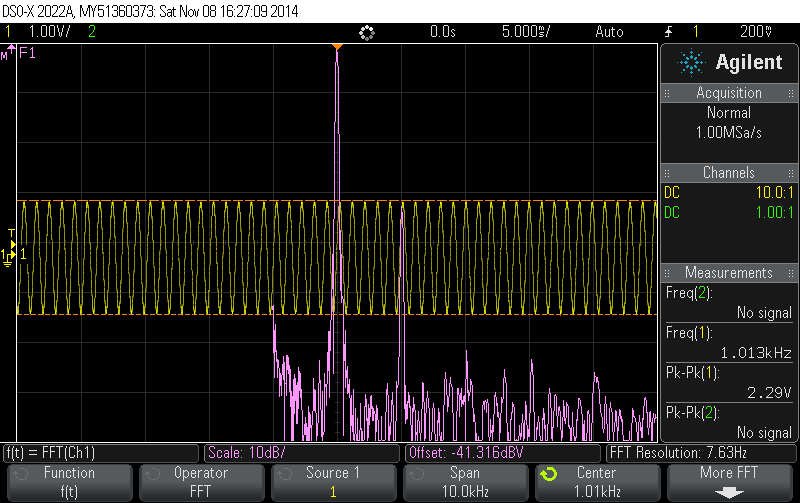Click the rising edge trigger icon
800x503 pixels.
(x=668, y=32)
